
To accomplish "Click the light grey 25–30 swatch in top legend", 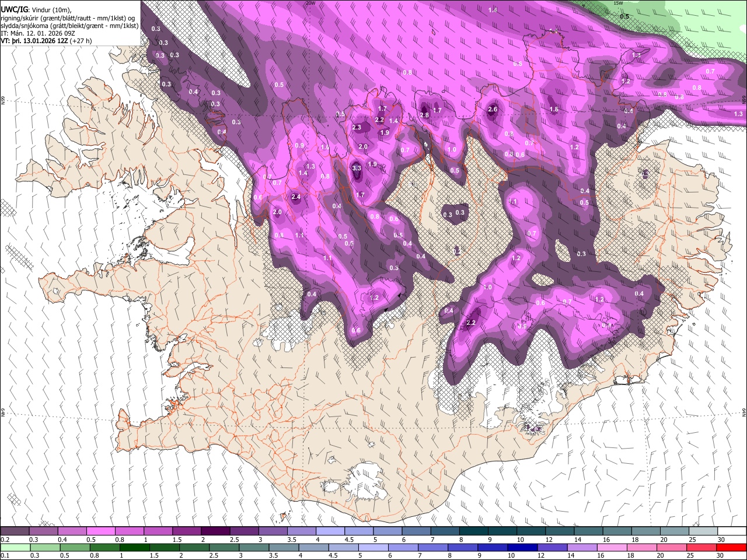I will pos(703,531).
